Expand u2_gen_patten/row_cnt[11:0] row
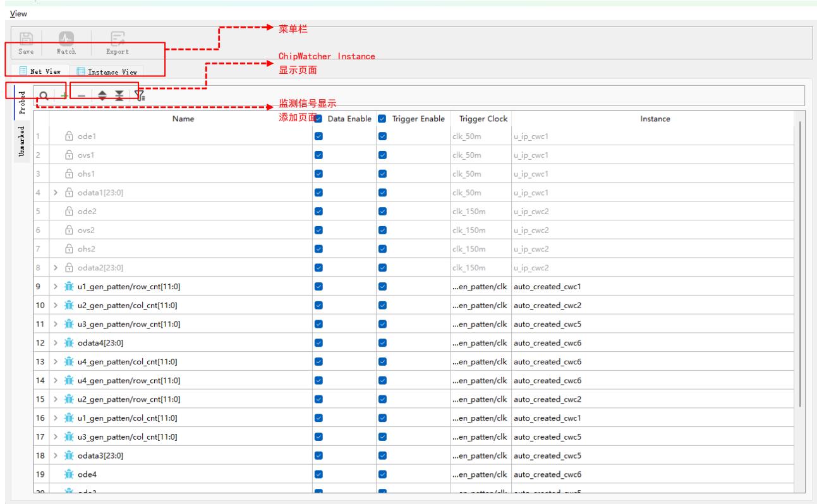The width and height of the screenshot is (817, 504). click(57, 399)
